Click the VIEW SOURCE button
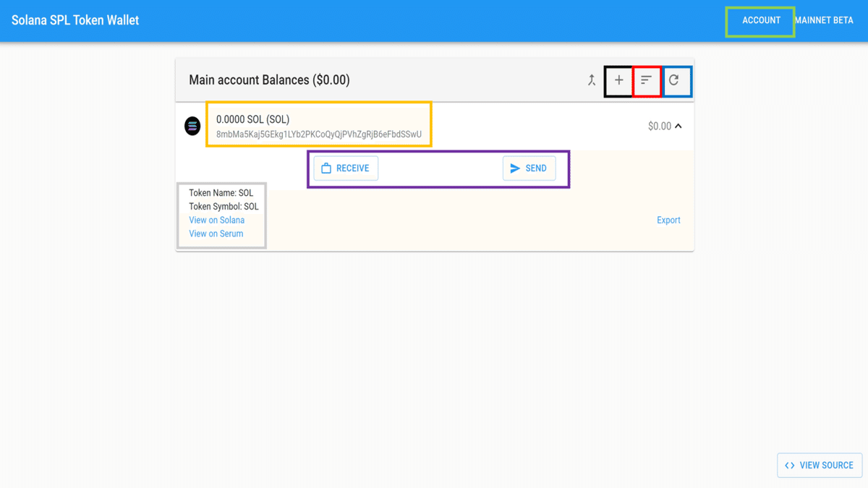 [820, 466]
